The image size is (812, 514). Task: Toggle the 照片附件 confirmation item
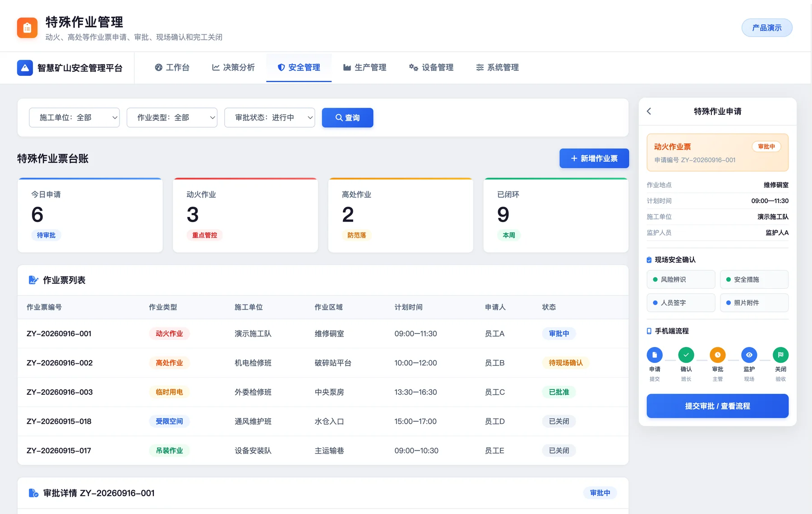click(754, 303)
